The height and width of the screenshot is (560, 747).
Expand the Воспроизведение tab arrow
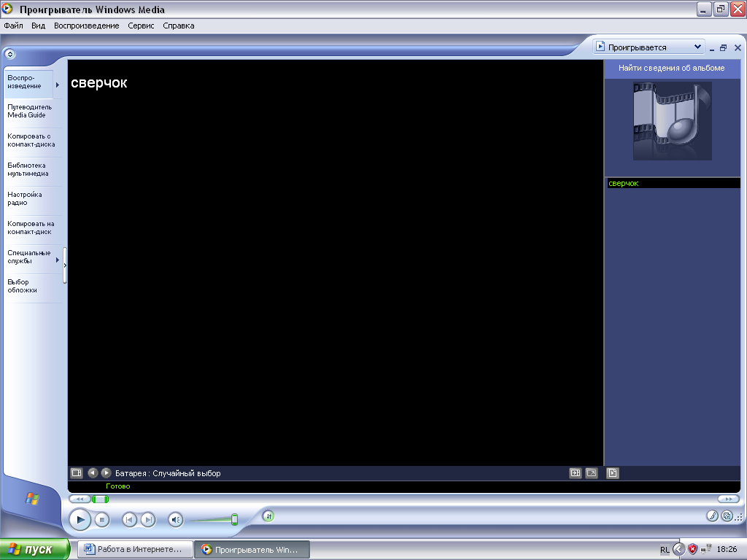58,85
